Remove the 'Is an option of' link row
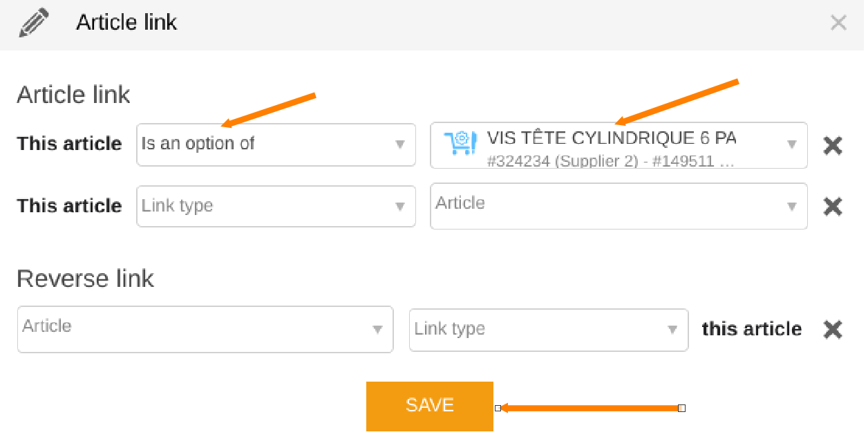The width and height of the screenshot is (868, 439). pos(833,145)
